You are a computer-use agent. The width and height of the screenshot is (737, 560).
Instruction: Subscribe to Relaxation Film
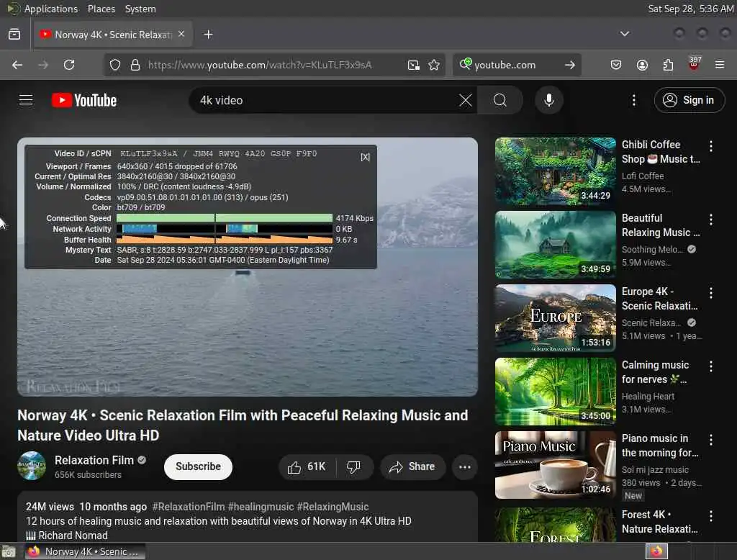tap(198, 467)
